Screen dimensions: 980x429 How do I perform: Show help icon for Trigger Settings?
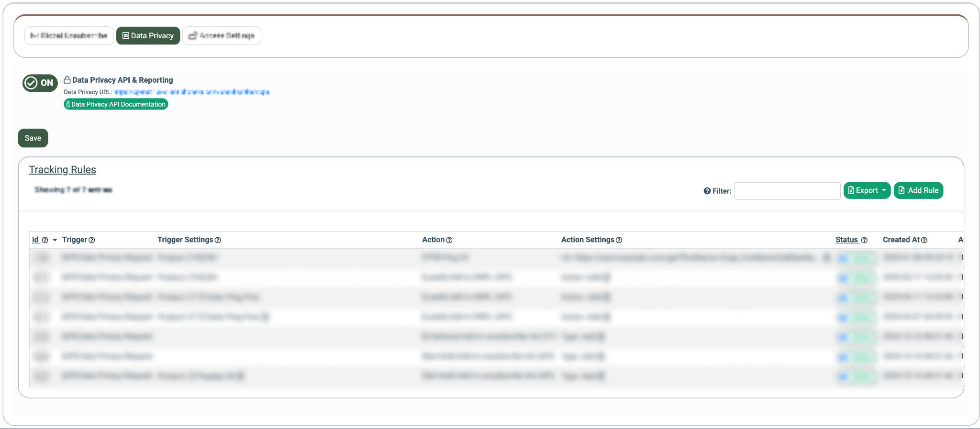(x=218, y=240)
